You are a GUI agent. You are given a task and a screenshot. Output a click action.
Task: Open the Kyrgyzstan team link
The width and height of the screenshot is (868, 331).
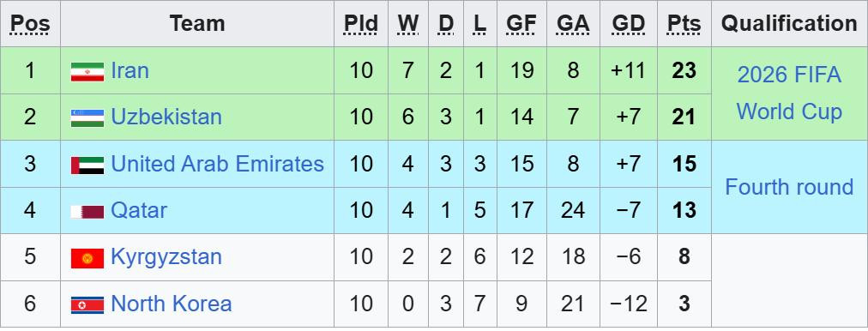tap(166, 257)
